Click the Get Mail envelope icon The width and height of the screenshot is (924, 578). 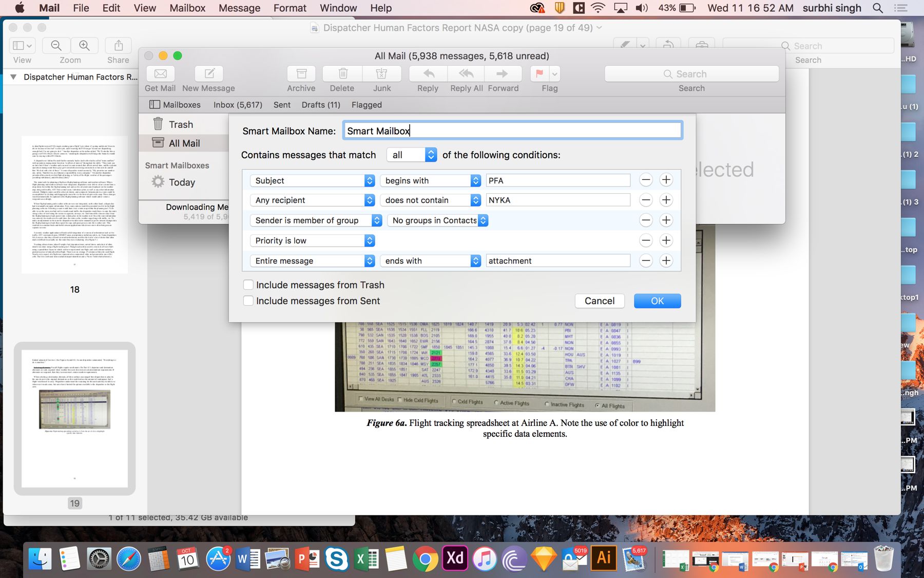pos(161,74)
